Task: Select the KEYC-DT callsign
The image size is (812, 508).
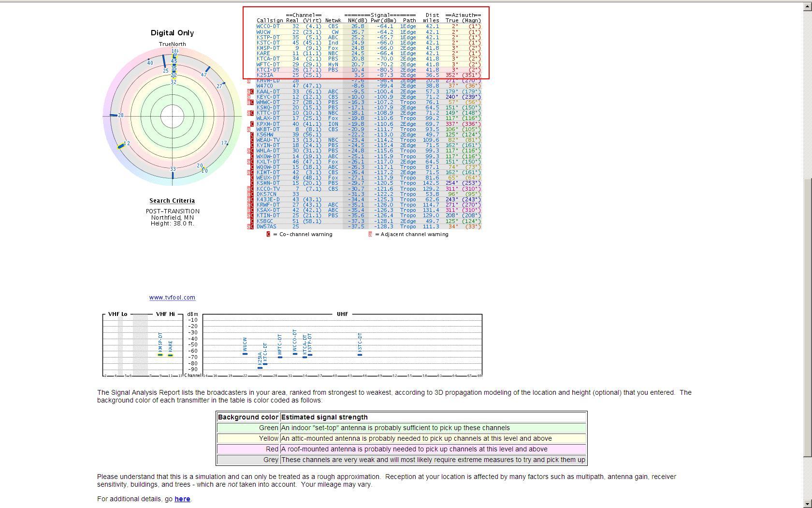Action: pos(268,97)
